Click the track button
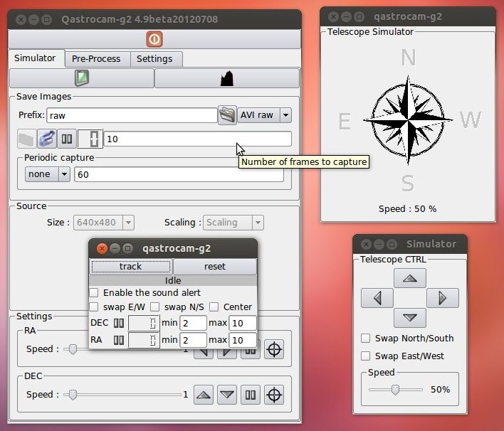This screenshot has height=431, width=504. click(x=130, y=267)
